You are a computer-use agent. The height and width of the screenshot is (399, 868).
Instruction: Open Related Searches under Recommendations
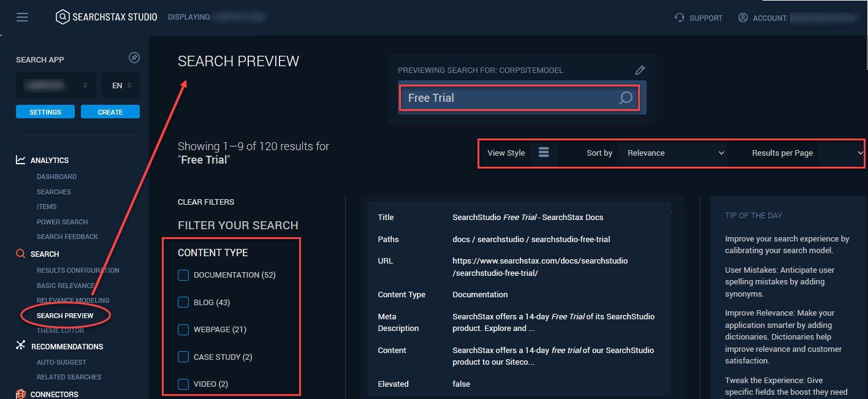69,377
